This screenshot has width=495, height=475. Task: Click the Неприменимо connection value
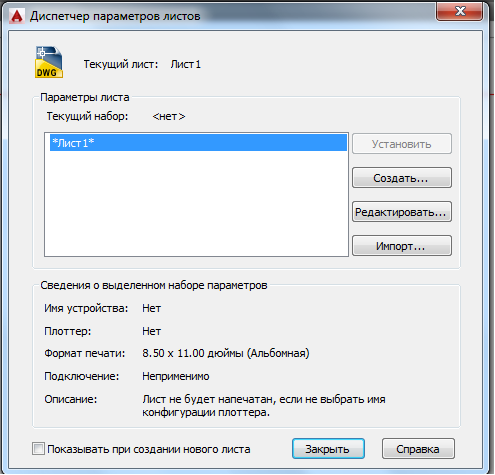tap(176, 376)
